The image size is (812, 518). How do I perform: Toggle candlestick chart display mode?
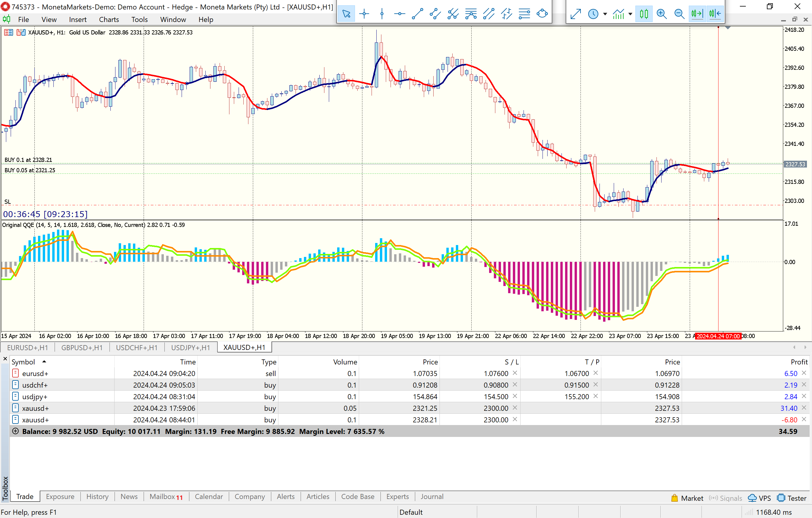click(644, 14)
